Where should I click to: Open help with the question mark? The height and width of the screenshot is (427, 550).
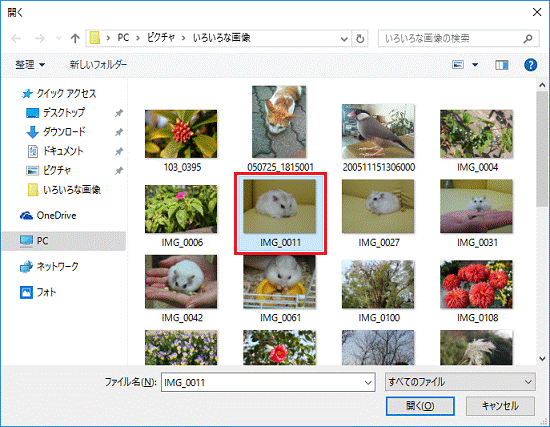(x=530, y=65)
